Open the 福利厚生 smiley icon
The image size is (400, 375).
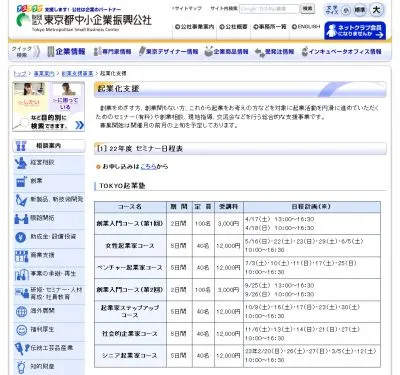click(21, 330)
